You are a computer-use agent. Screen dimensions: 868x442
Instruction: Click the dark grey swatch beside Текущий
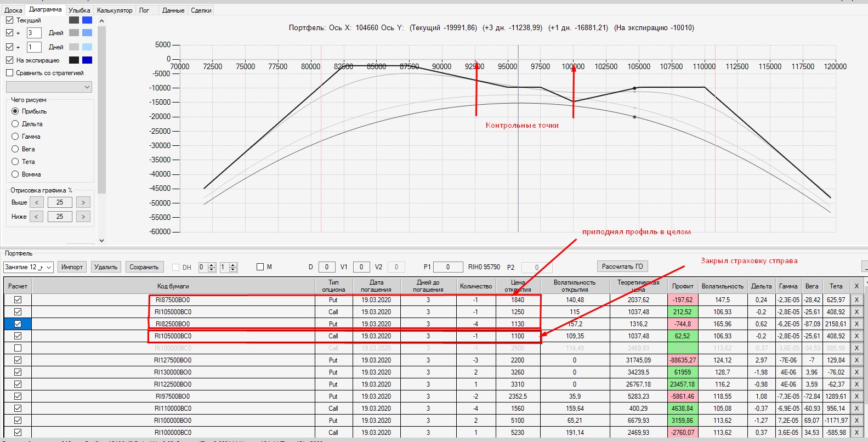click(x=74, y=20)
